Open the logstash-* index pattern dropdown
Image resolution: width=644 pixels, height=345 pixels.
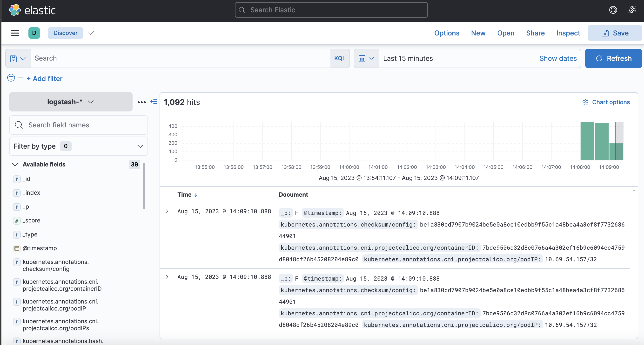pyautogui.click(x=71, y=102)
